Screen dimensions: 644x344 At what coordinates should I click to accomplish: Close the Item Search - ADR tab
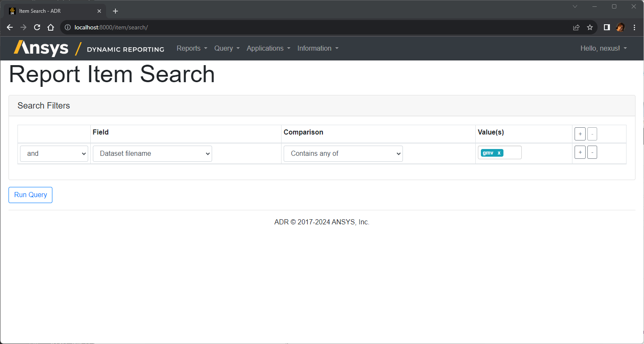tap(99, 11)
